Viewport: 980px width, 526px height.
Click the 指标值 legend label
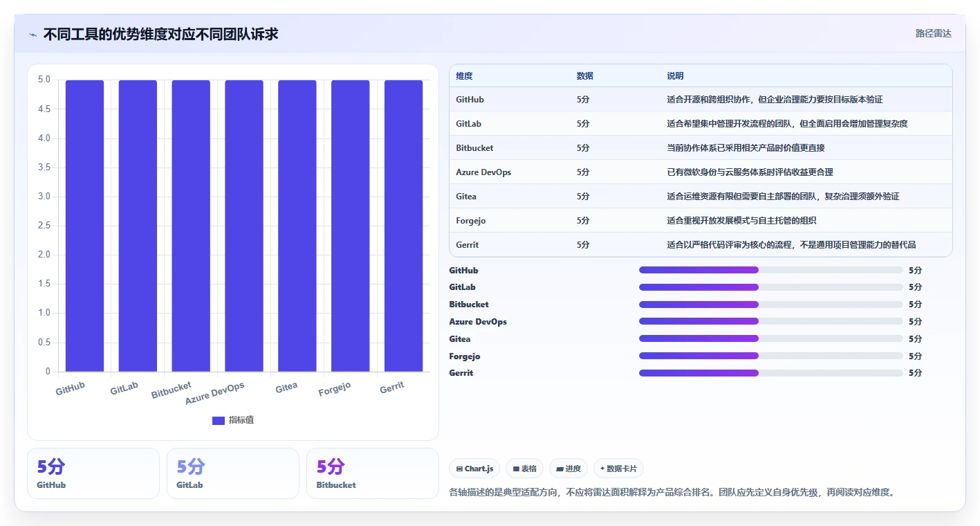[x=241, y=420]
